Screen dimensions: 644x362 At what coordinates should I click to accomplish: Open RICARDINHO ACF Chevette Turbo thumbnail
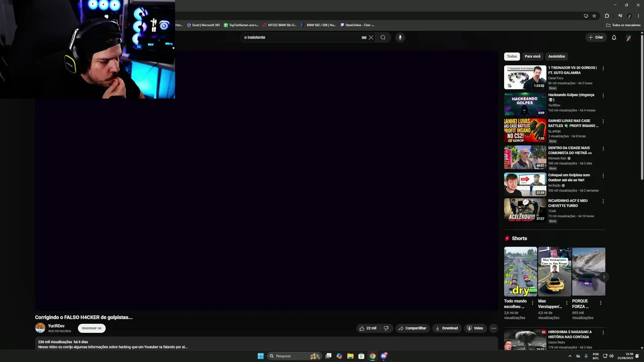pyautogui.click(x=525, y=210)
